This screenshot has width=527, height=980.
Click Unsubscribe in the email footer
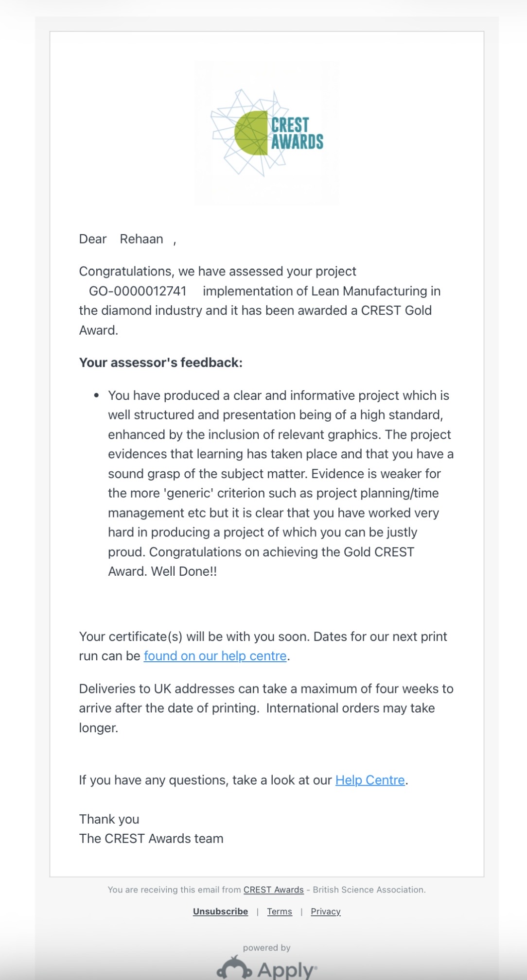[x=220, y=911]
